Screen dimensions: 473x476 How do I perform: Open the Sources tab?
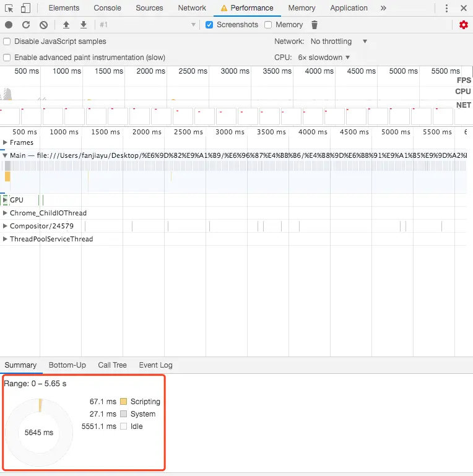tap(149, 8)
